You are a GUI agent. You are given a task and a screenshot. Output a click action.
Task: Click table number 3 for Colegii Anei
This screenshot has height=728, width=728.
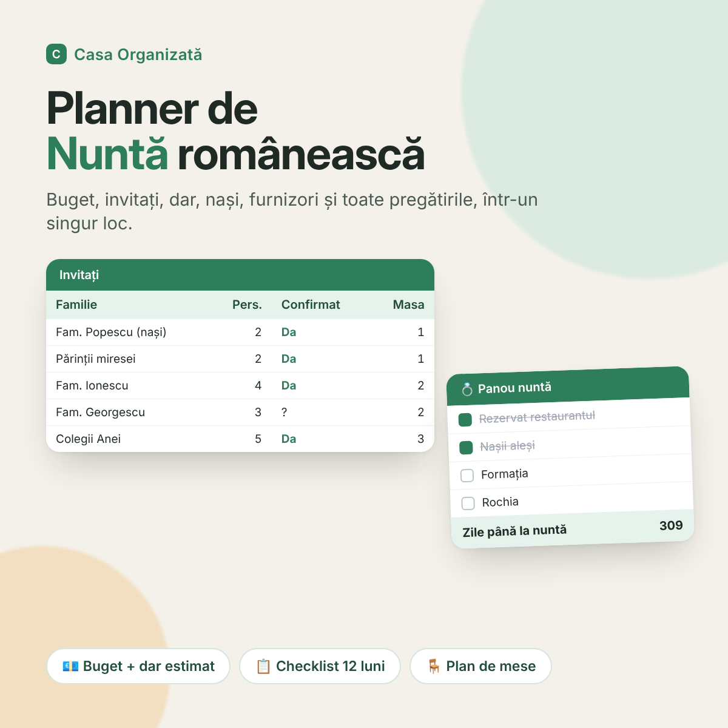(x=420, y=439)
